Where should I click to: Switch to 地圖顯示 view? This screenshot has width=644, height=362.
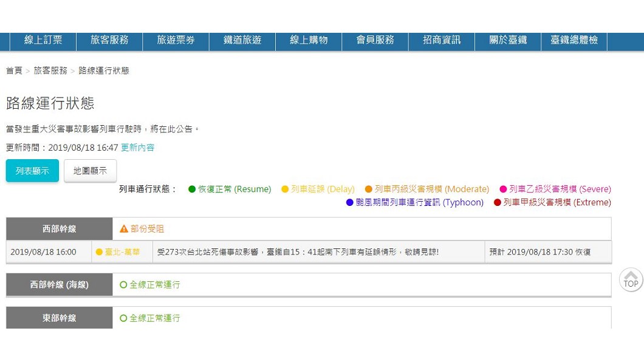click(x=90, y=171)
